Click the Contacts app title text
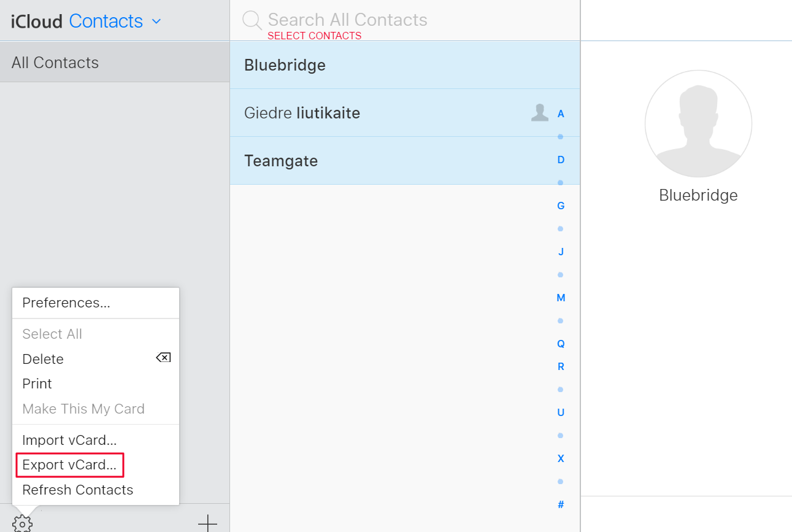The image size is (792, 532). (x=106, y=21)
